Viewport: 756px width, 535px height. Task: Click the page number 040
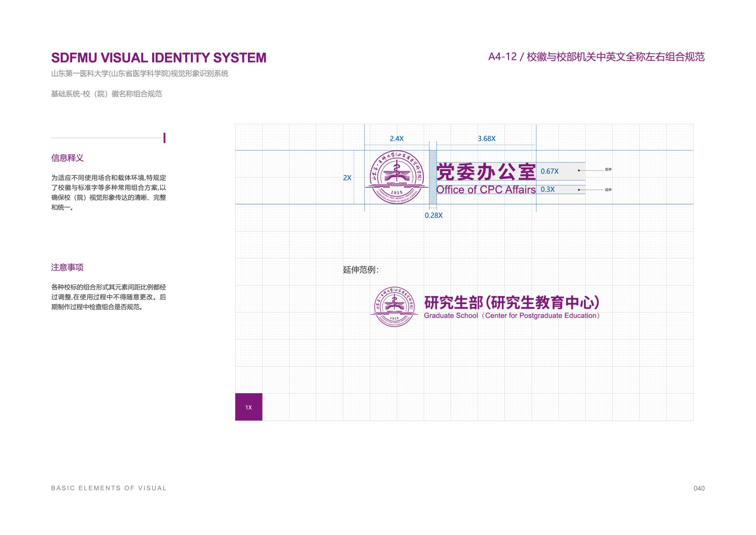699,488
